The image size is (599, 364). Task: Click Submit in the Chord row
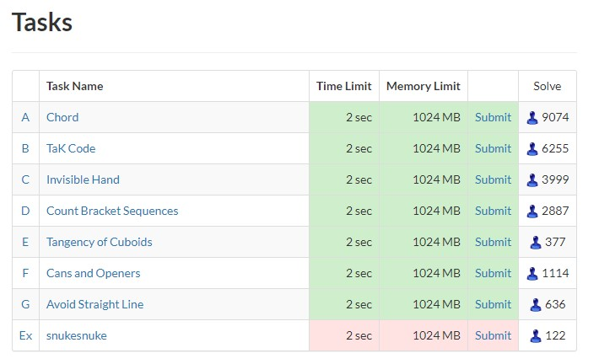click(493, 117)
